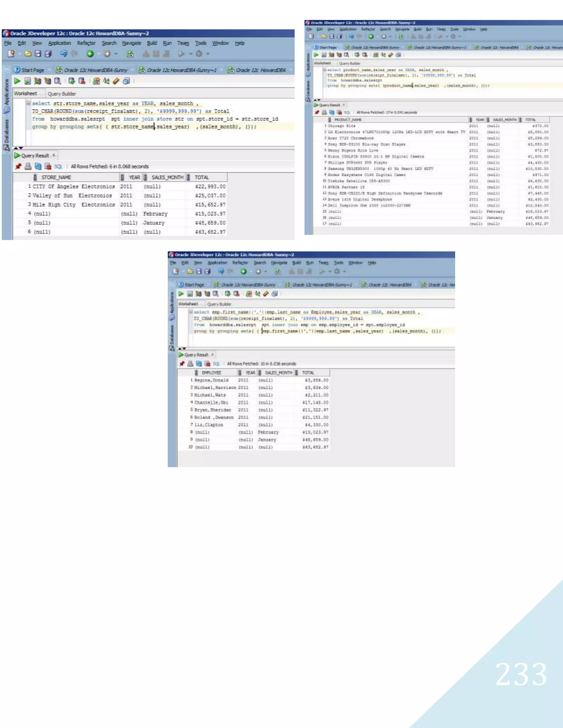Pin the employee query result with red pin

pyautogui.click(x=182, y=364)
